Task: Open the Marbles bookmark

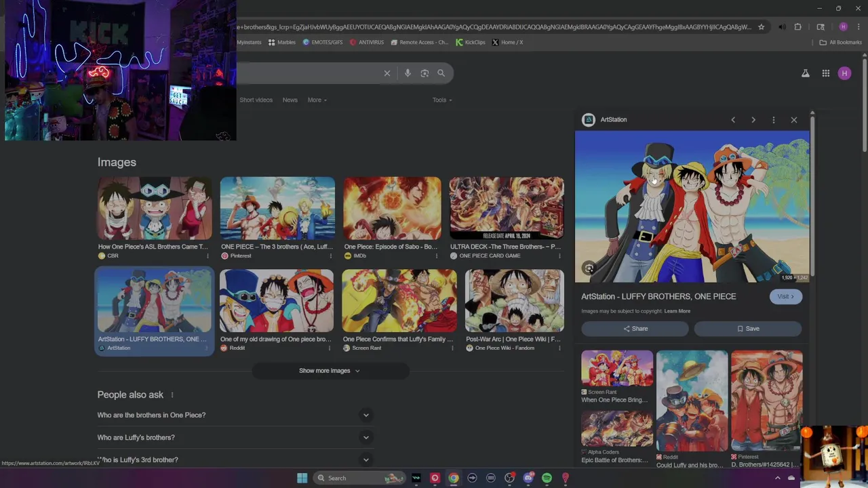Action: [x=282, y=42]
